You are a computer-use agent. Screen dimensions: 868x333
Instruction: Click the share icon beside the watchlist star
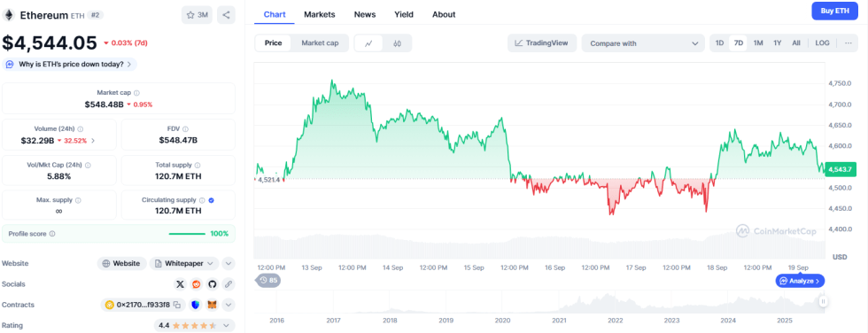(226, 15)
